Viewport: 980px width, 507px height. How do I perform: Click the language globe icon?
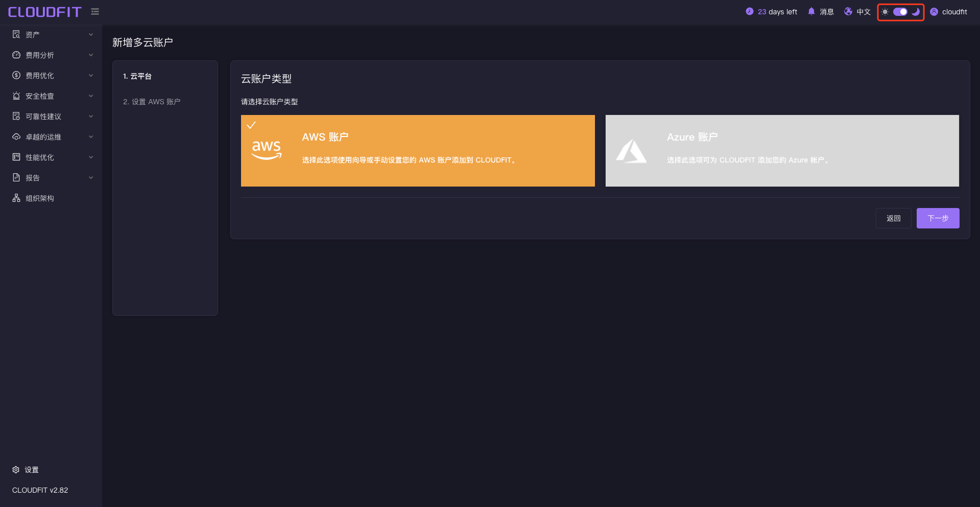click(848, 11)
